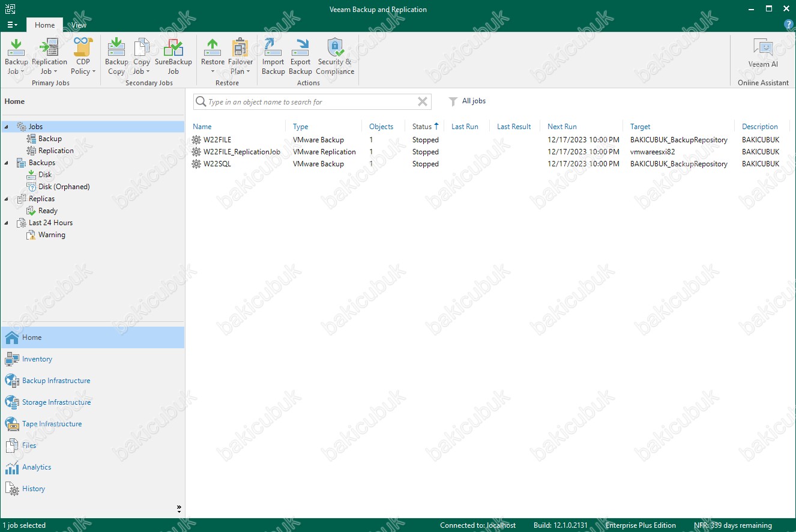Open the Analytics navigation view

click(x=92, y=467)
